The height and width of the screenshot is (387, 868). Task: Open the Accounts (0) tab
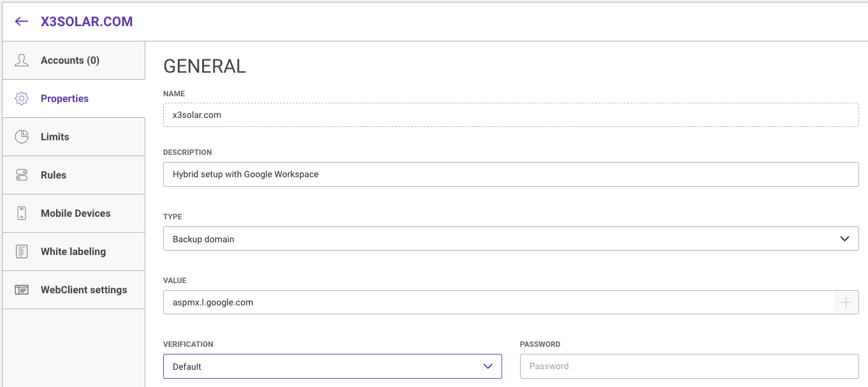(70, 61)
